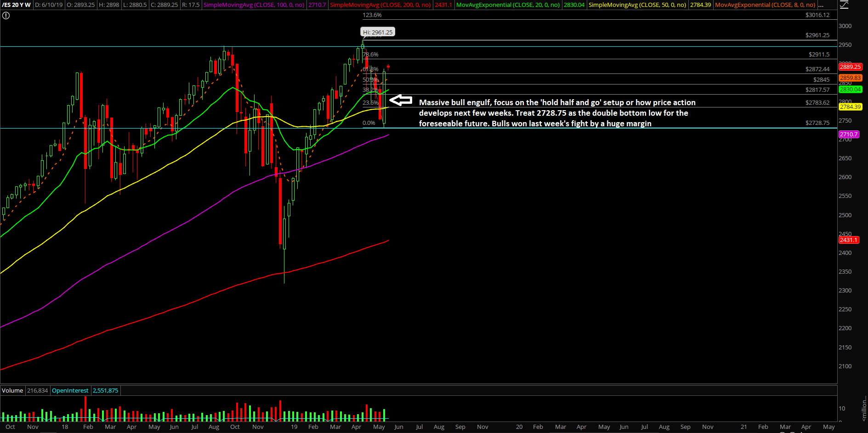Click the Hi: 2961.25 price bubble
868x433 pixels.
point(378,32)
